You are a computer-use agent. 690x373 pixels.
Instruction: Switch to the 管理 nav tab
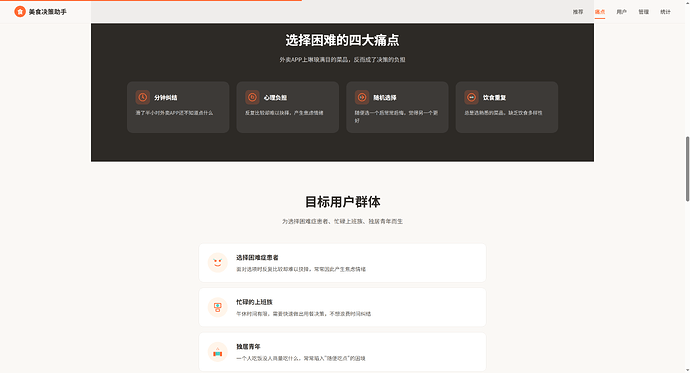pyautogui.click(x=643, y=12)
